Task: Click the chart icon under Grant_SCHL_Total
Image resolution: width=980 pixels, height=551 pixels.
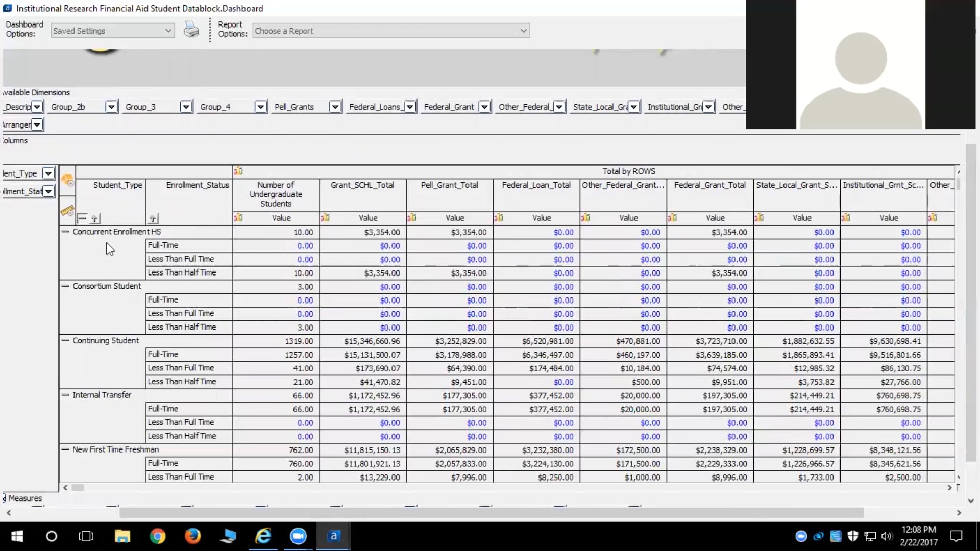Action: tap(325, 218)
